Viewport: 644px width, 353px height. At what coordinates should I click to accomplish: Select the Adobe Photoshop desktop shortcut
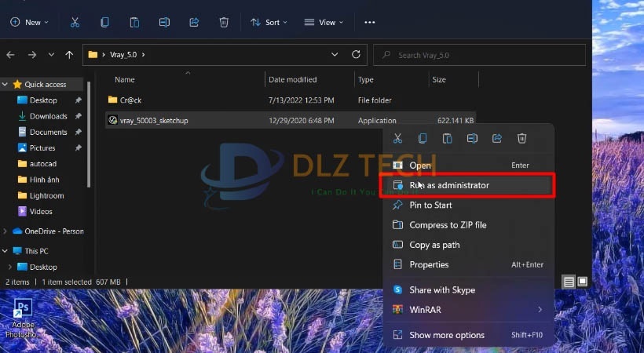click(x=23, y=318)
